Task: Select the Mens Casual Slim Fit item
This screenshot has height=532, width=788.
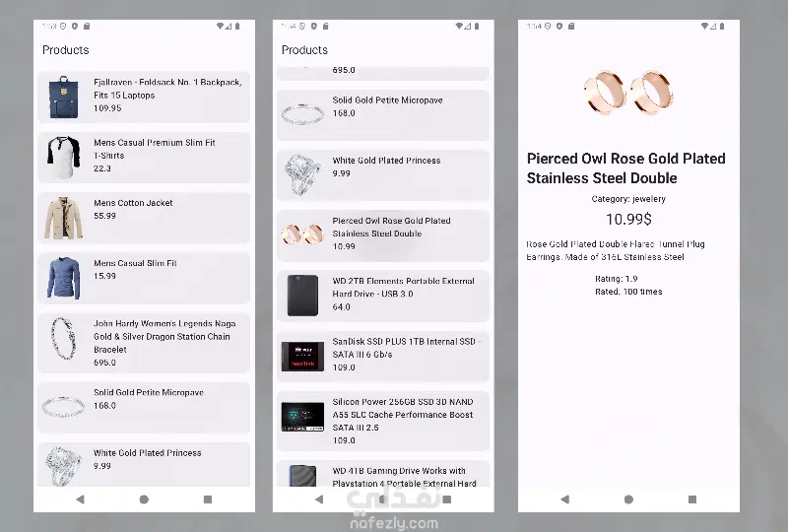Action: click(144, 278)
